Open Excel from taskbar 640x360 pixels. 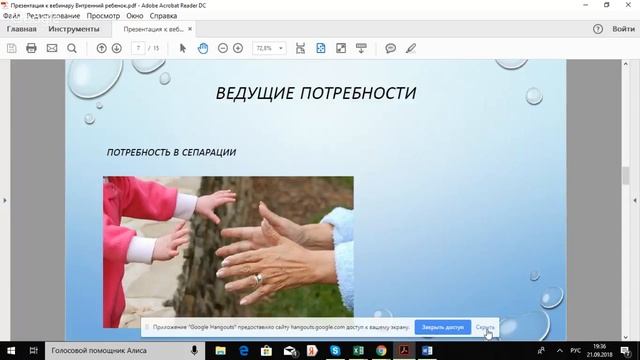pyautogui.click(x=358, y=351)
